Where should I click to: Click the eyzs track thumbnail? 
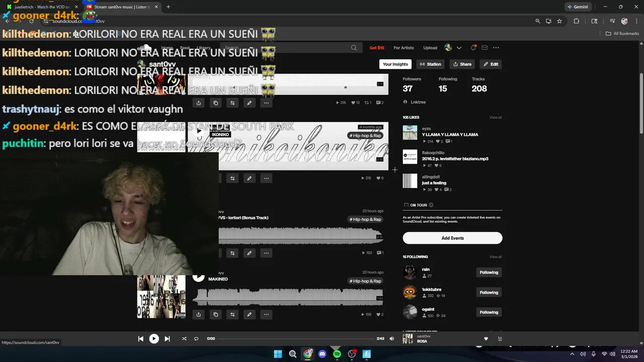pyautogui.click(x=410, y=133)
